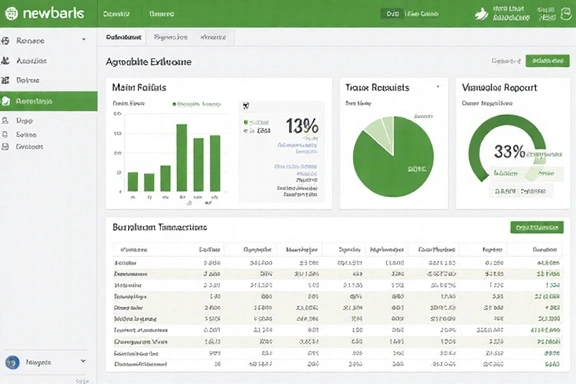
Task: Click the icon on the highlighted green sidebar item
Action: coord(6,101)
